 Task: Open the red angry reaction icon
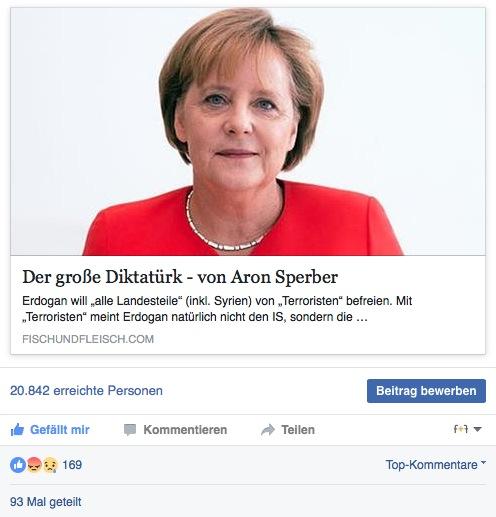tap(34, 465)
